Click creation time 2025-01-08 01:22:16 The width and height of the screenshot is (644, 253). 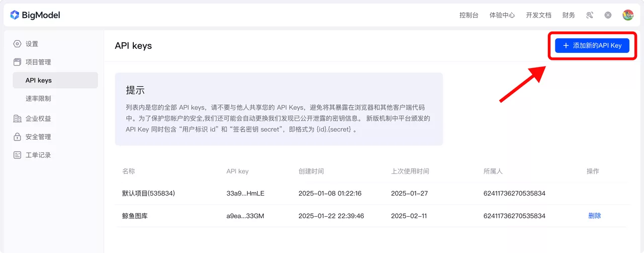pos(330,194)
